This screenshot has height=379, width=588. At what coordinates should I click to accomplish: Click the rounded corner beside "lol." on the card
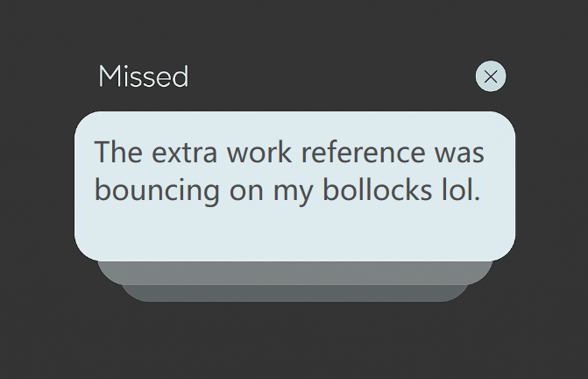point(504,247)
